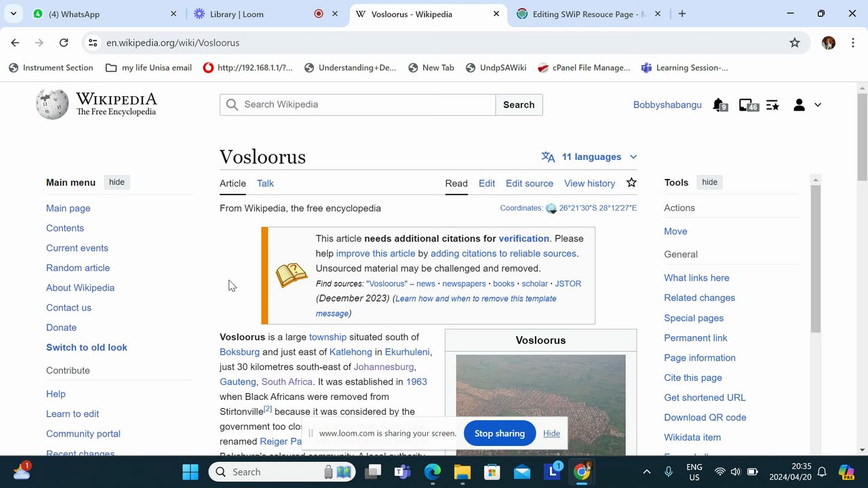Open Microsoft Edge from taskbar
The image size is (868, 488).
[x=433, y=472]
